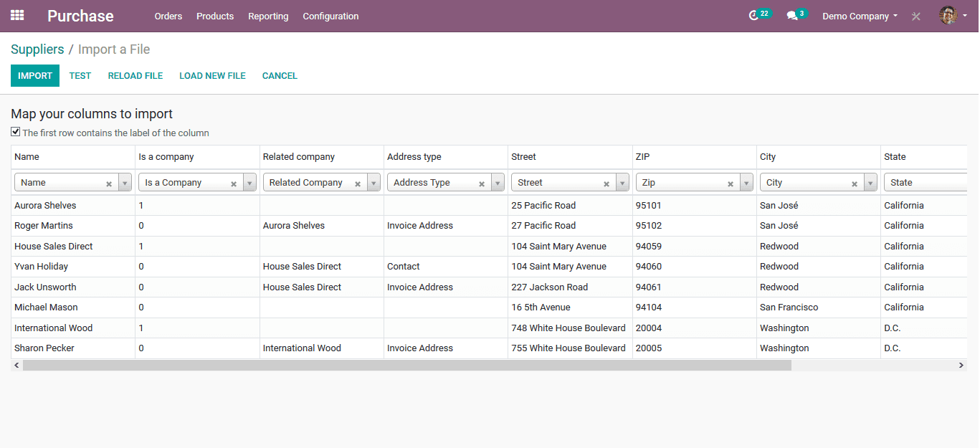Click the 755 White House Boulevard cell

569,348
